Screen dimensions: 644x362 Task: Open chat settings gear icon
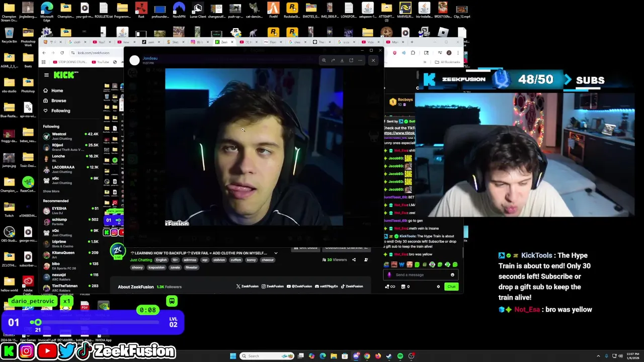point(438,287)
